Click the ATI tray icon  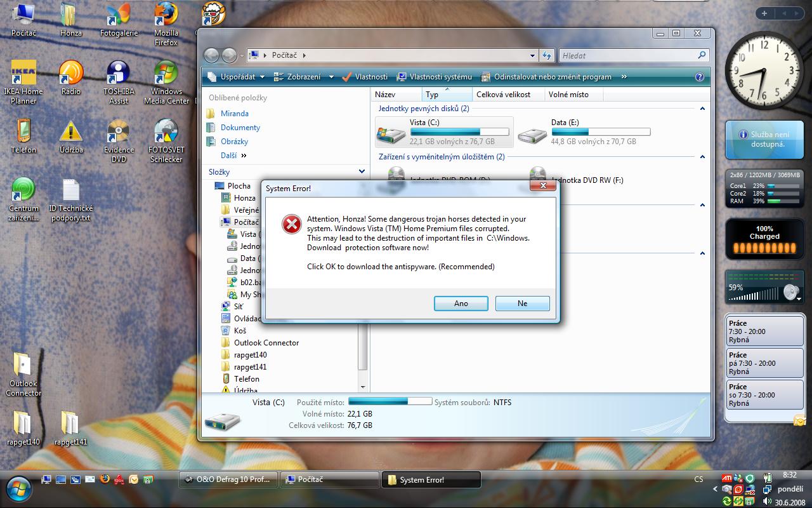tap(727, 478)
